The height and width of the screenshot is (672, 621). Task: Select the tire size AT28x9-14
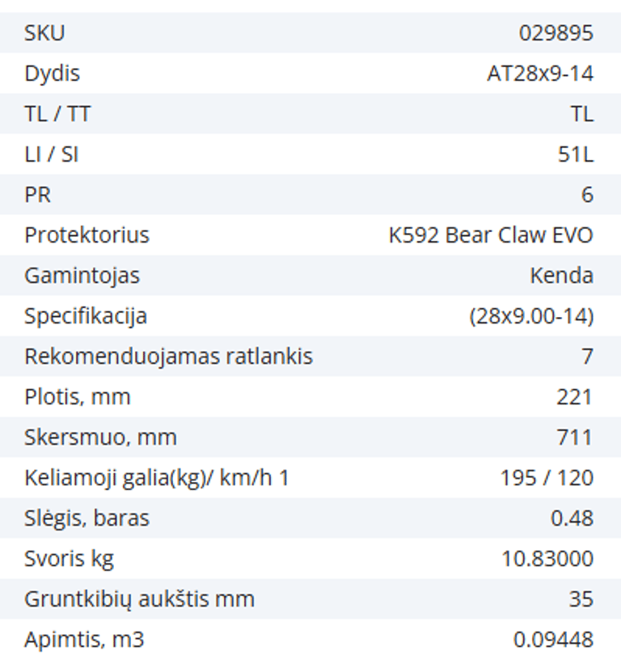[x=539, y=74]
